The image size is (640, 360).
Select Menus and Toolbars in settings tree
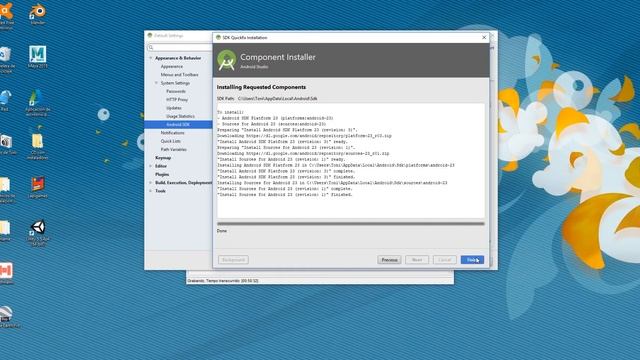click(x=179, y=75)
